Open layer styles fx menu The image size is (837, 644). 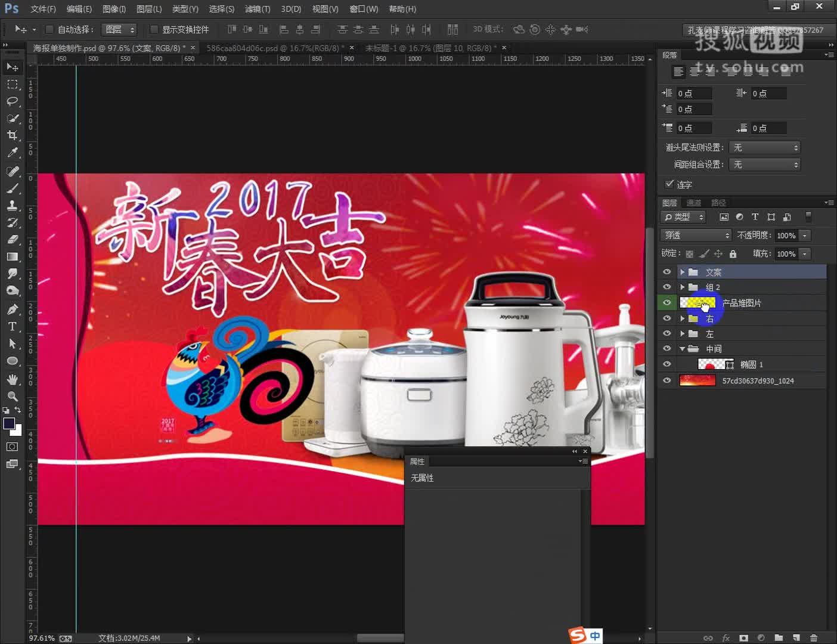click(x=726, y=637)
